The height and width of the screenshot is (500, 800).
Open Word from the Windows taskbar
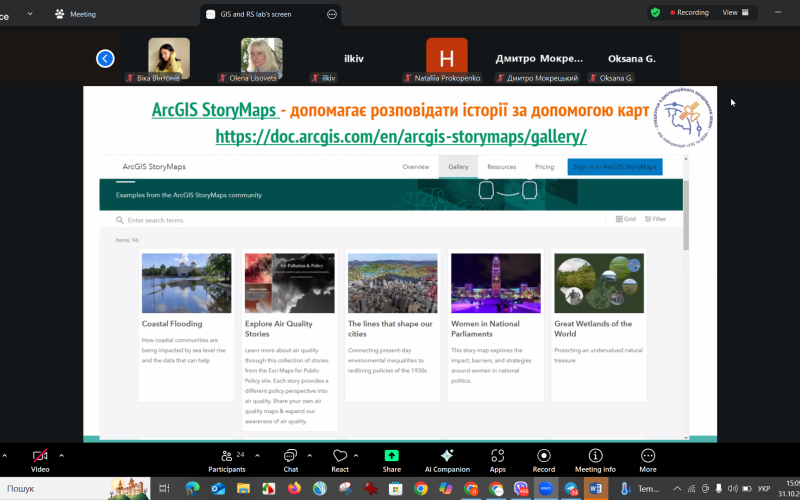tap(597, 489)
